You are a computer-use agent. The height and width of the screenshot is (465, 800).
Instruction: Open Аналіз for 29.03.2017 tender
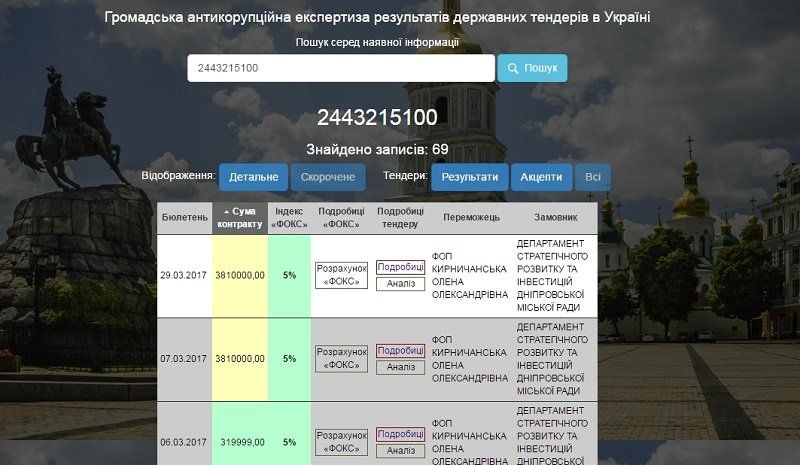coord(401,284)
